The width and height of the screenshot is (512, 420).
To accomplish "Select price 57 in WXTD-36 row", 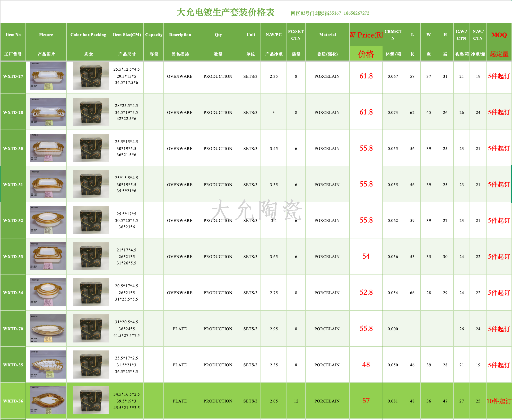I will (366, 401).
